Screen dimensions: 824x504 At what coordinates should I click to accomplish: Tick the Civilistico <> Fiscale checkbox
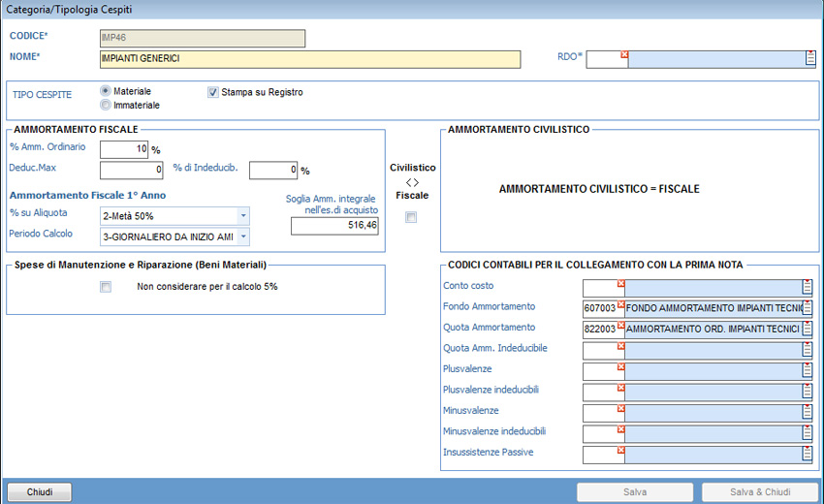(411, 217)
